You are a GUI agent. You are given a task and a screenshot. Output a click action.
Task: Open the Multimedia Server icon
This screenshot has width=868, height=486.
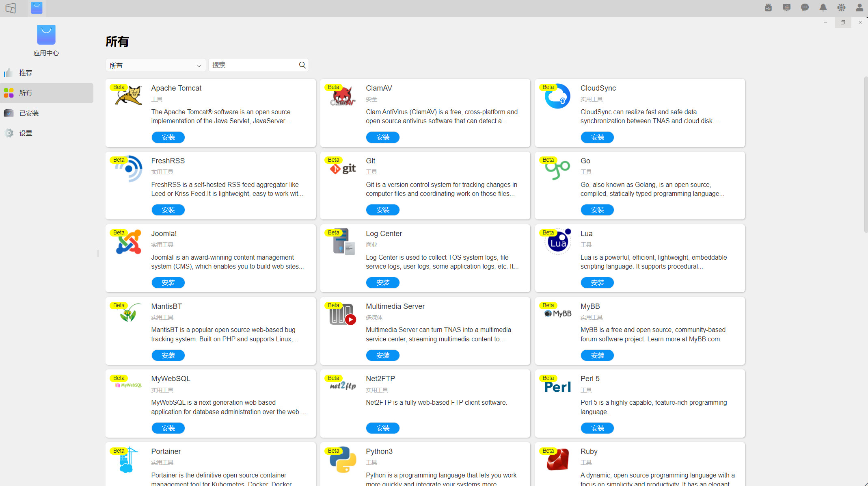pyautogui.click(x=343, y=315)
